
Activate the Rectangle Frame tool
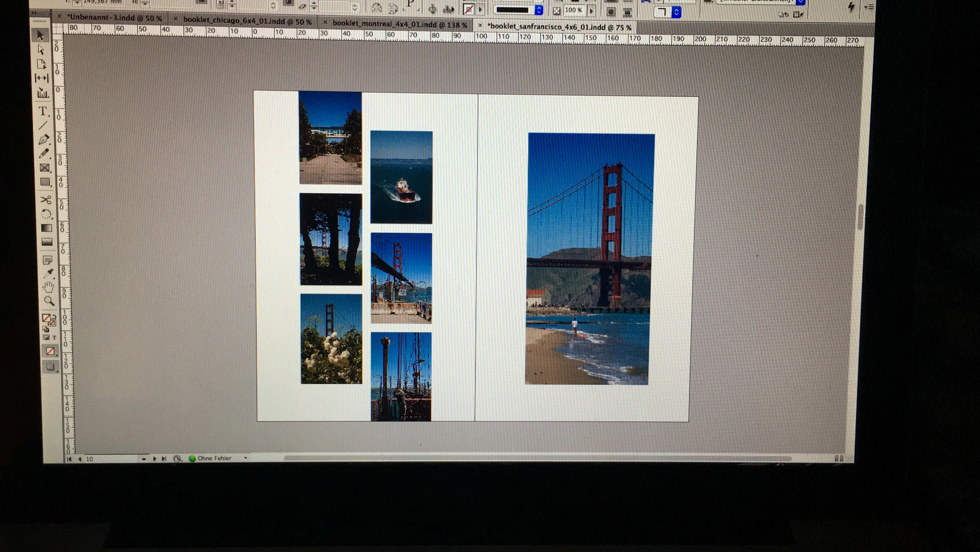click(44, 168)
